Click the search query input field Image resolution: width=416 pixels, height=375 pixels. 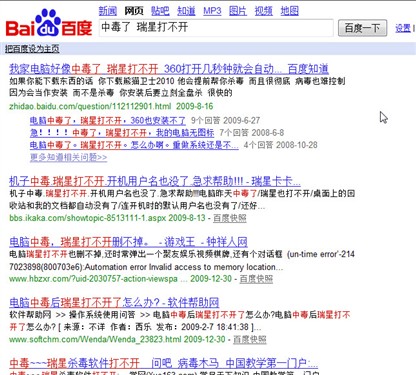click(x=216, y=28)
